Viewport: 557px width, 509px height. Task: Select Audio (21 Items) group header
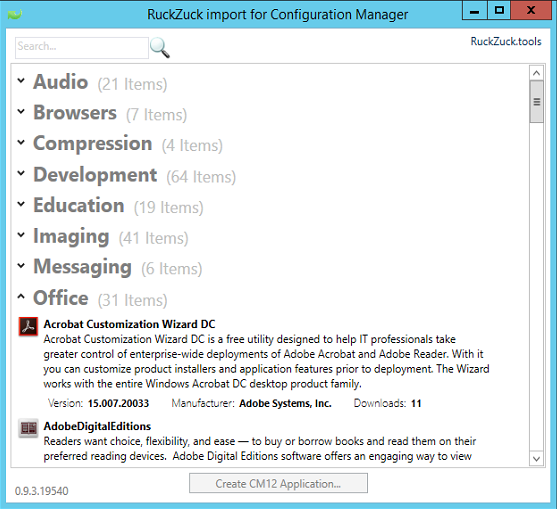click(x=100, y=82)
